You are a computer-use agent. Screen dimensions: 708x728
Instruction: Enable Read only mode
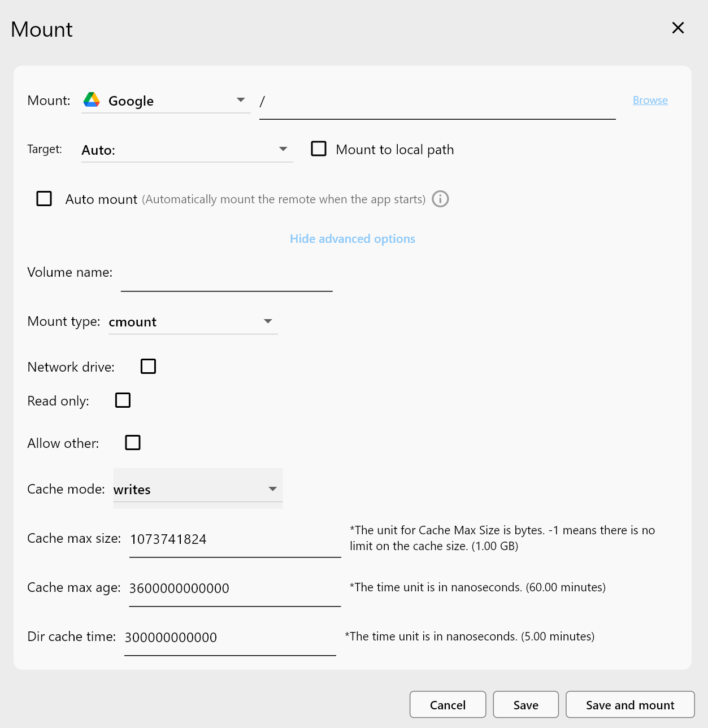click(123, 400)
